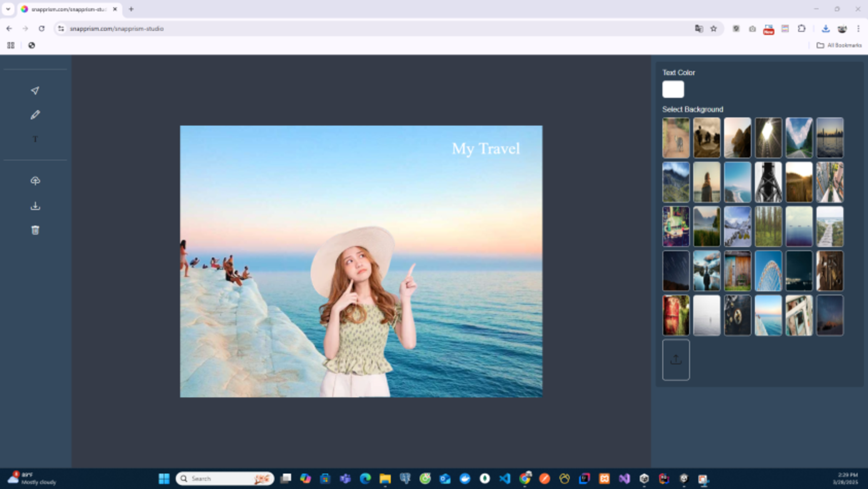Select the black-and-white steel tower background

point(768,182)
